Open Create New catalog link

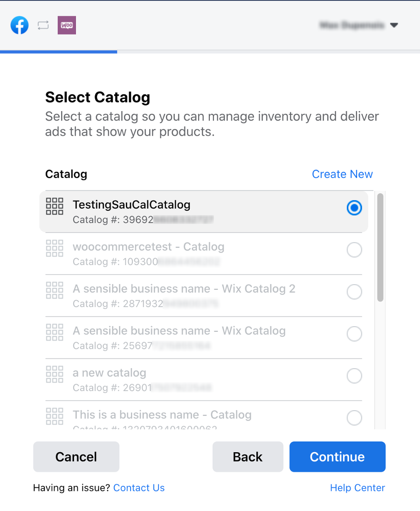[x=342, y=174]
